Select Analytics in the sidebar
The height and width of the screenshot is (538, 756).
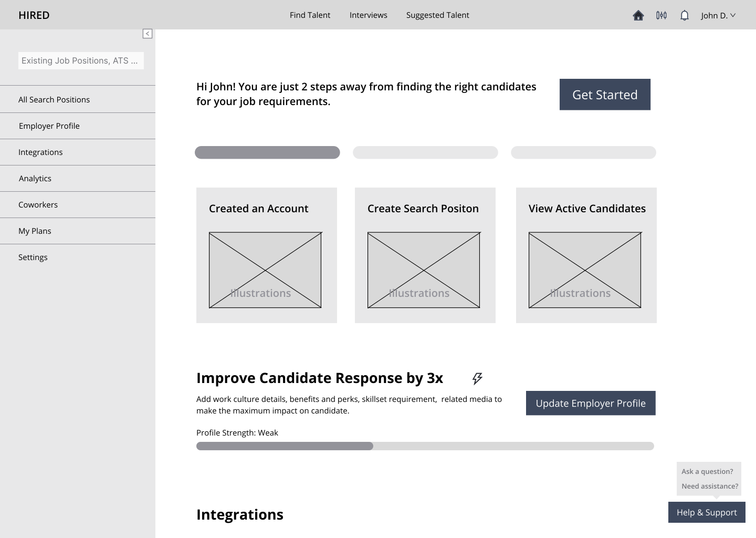(35, 178)
